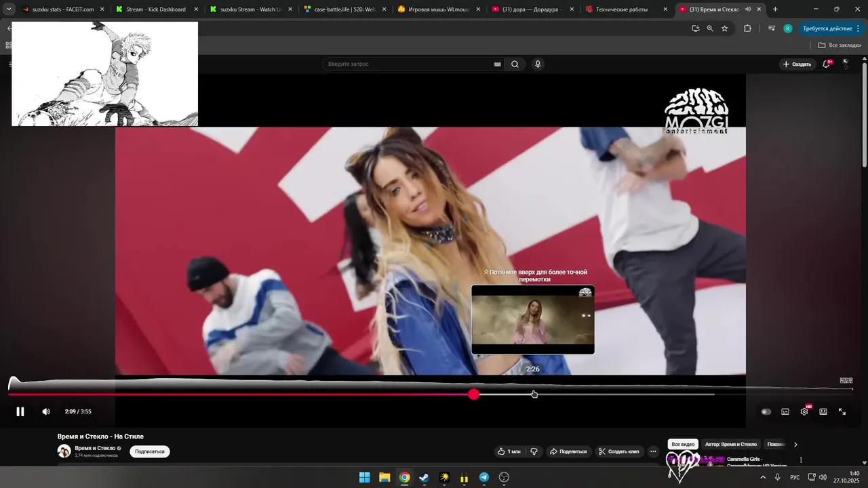This screenshot has height=488, width=868.
Task: Expand more filter chips with right chevron
Action: click(x=795, y=445)
